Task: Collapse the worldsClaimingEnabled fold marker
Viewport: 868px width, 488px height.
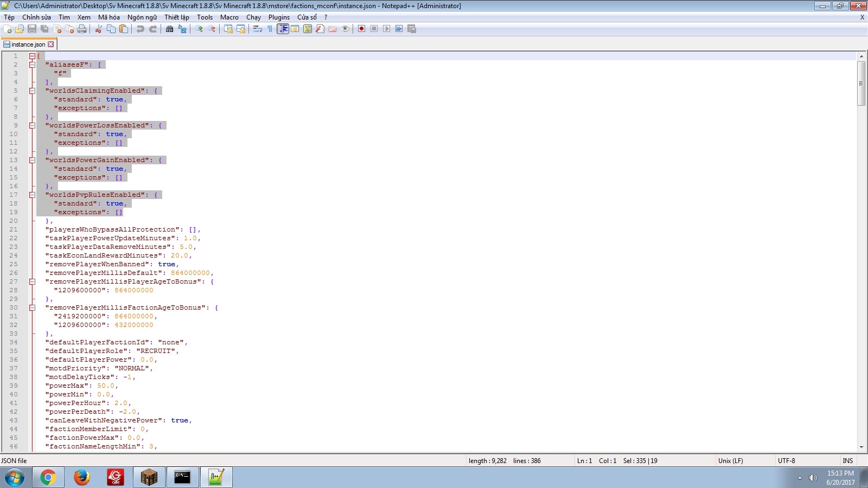Action: (32, 91)
